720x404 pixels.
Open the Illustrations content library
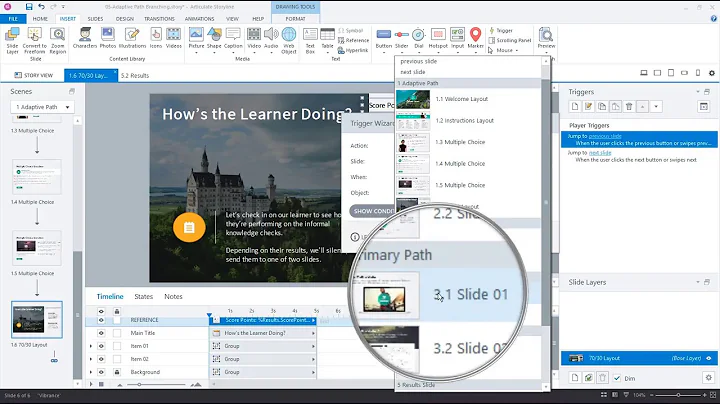[132, 38]
